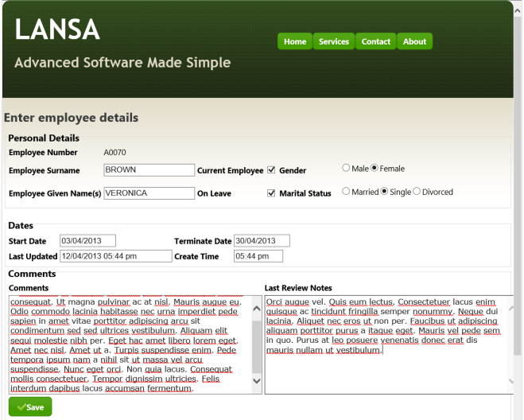
Task: Click into the Employee Surname field
Action: tap(149, 170)
